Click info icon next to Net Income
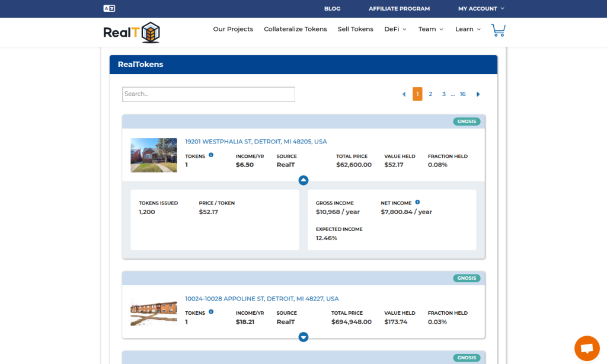Image resolution: width=607 pixels, height=364 pixels. coord(417,202)
